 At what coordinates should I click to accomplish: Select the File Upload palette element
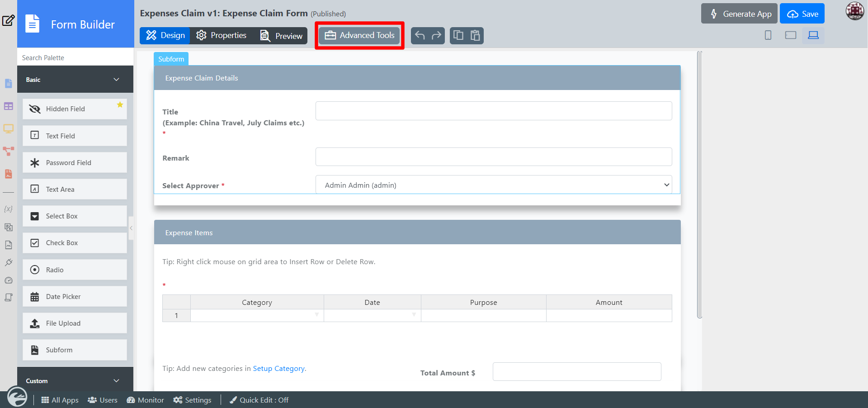tap(75, 323)
